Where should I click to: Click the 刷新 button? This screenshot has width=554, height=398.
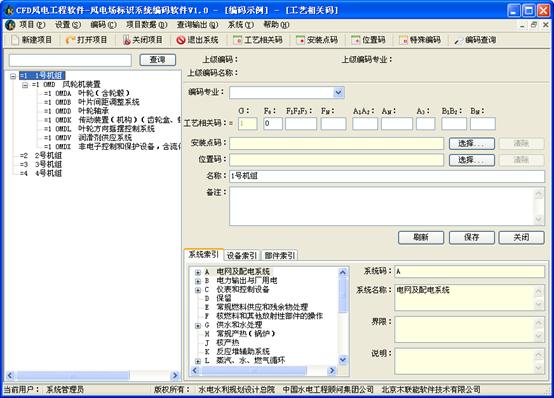click(x=421, y=238)
